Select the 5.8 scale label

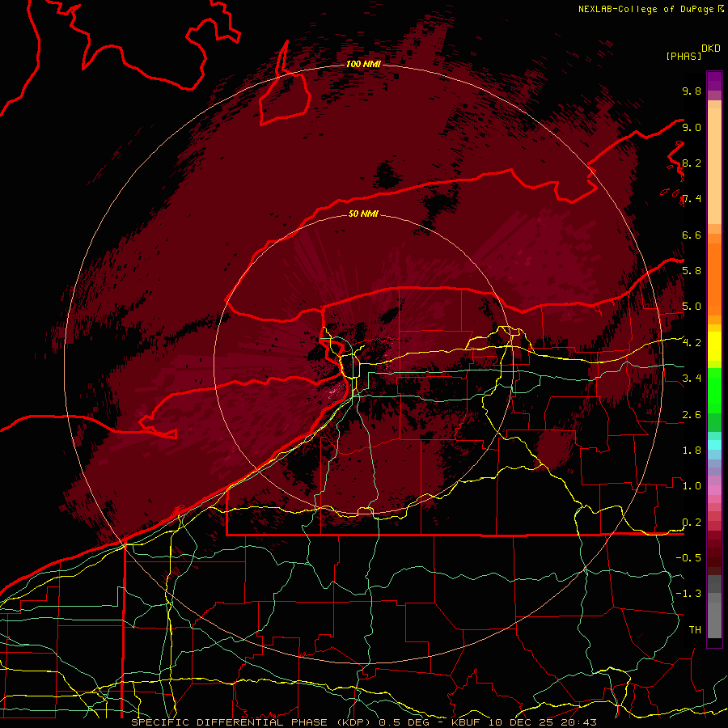pyautogui.click(x=692, y=270)
